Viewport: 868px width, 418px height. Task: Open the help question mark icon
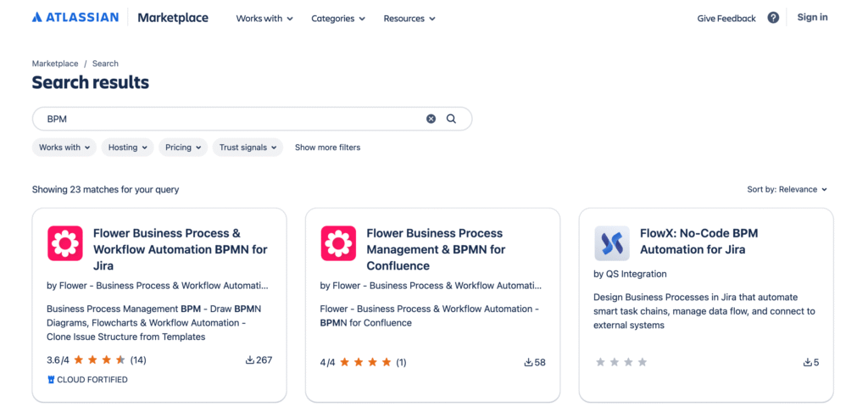tap(773, 18)
